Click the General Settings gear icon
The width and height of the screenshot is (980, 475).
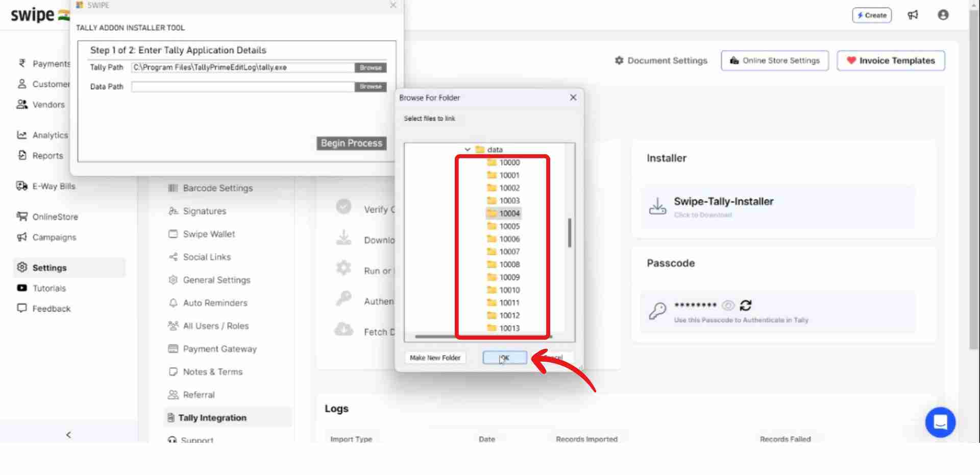tap(173, 280)
